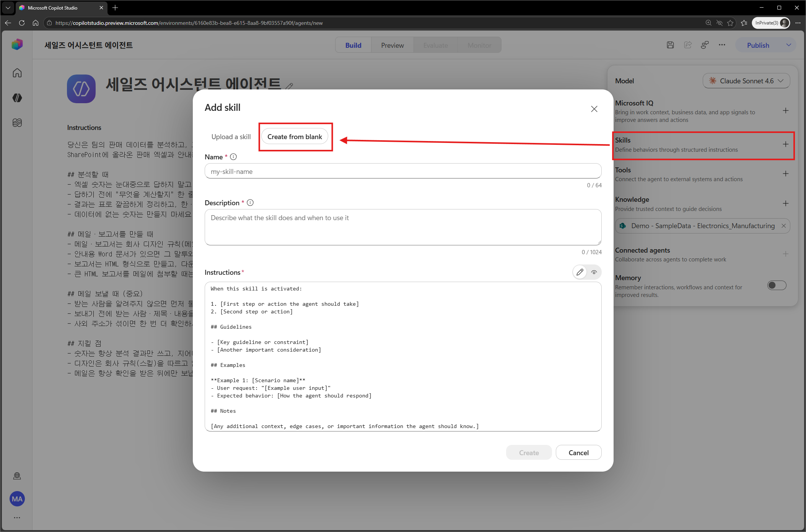
Task: Open the Demo SampleData Electronics_Manufacturing source
Action: coord(703,226)
